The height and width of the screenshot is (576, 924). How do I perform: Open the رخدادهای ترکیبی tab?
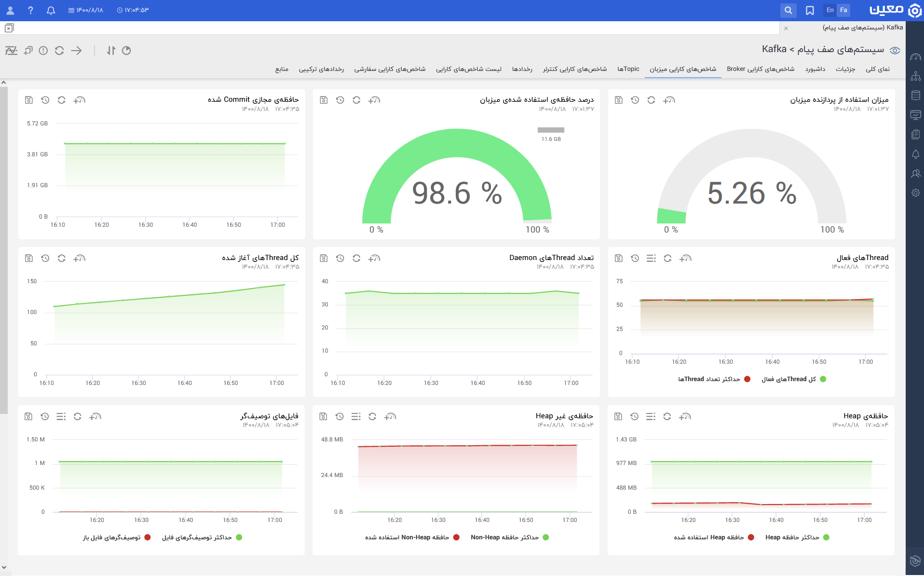[x=321, y=69]
